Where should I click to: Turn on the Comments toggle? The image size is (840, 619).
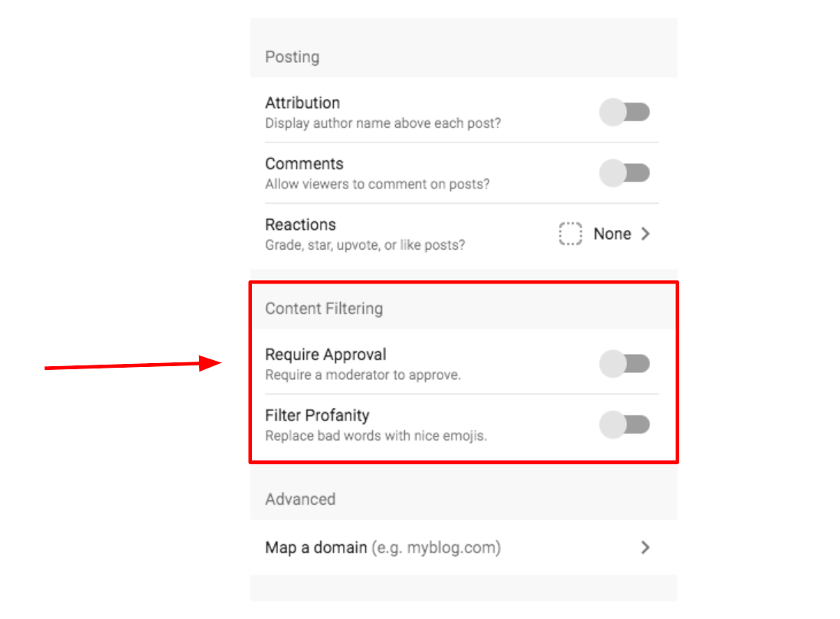pyautogui.click(x=625, y=173)
